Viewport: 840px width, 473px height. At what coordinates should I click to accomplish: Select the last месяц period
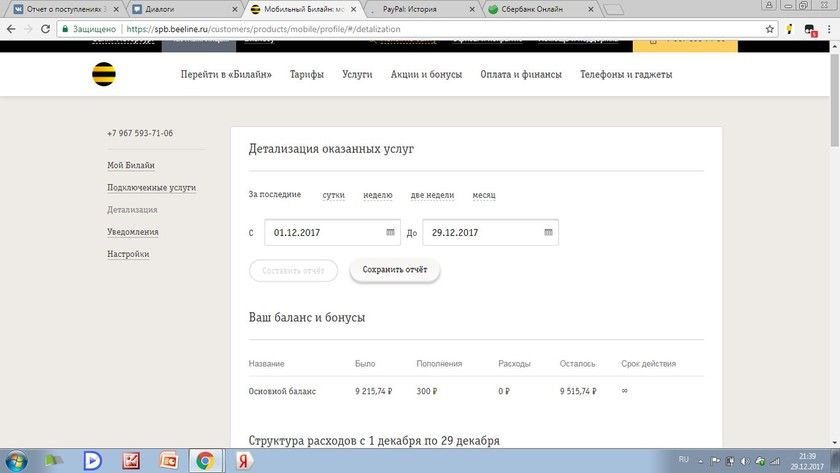pyautogui.click(x=484, y=195)
